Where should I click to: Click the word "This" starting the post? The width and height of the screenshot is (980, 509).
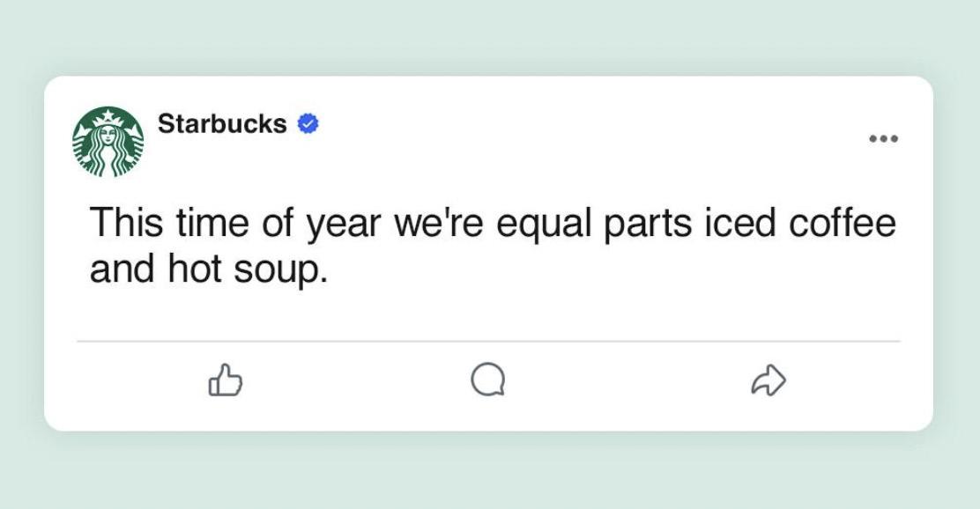pyautogui.click(x=127, y=222)
